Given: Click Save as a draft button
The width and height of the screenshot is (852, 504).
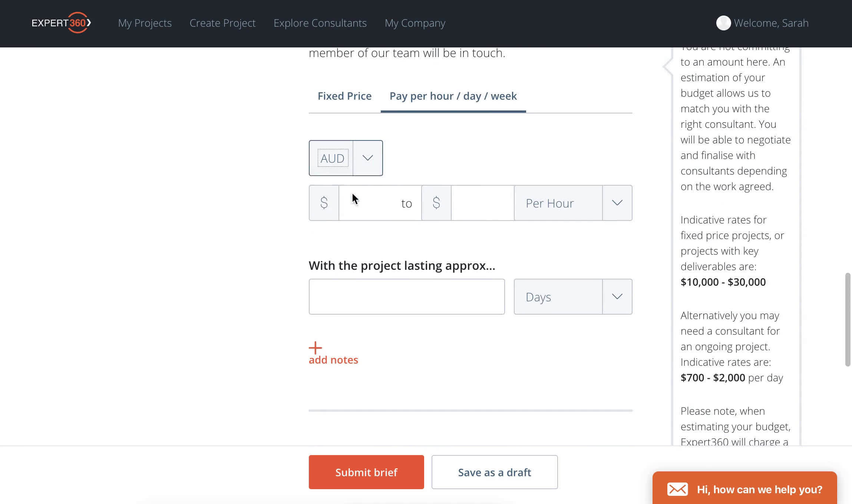Looking at the screenshot, I should coord(494,472).
